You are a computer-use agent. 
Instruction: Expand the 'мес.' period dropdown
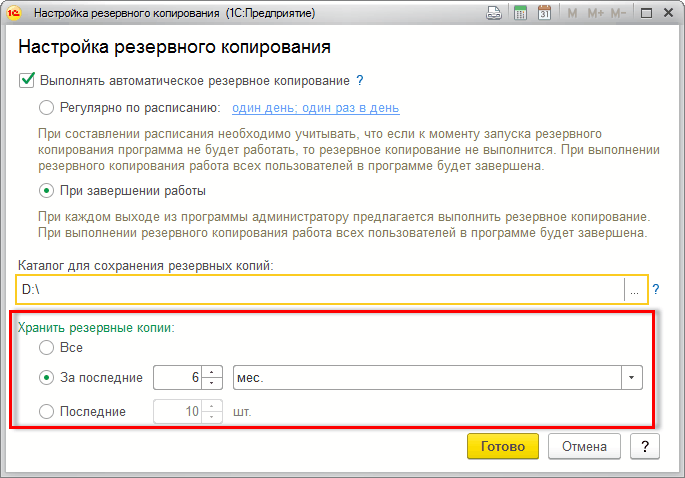631,377
